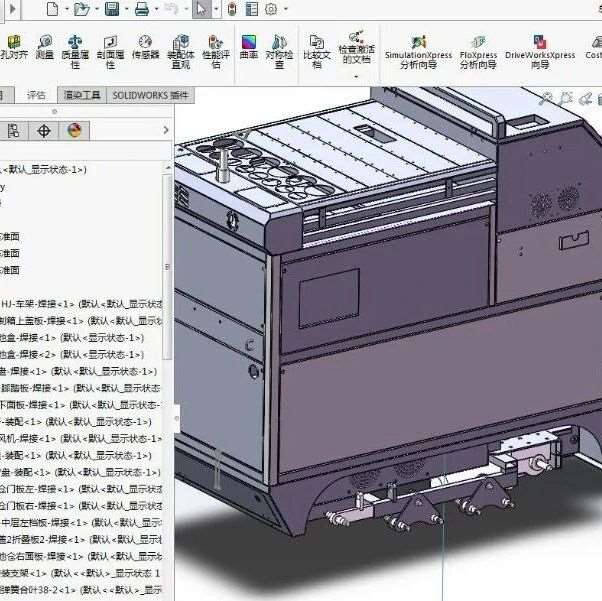Select 风机-焊接<1> component

81,439
